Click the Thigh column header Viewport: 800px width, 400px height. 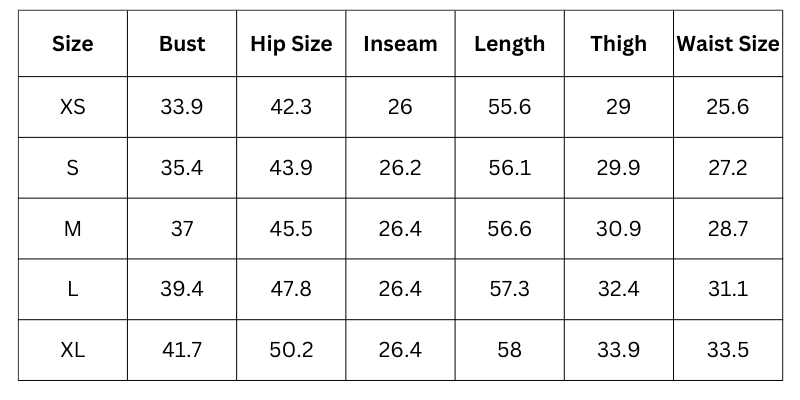(618, 44)
